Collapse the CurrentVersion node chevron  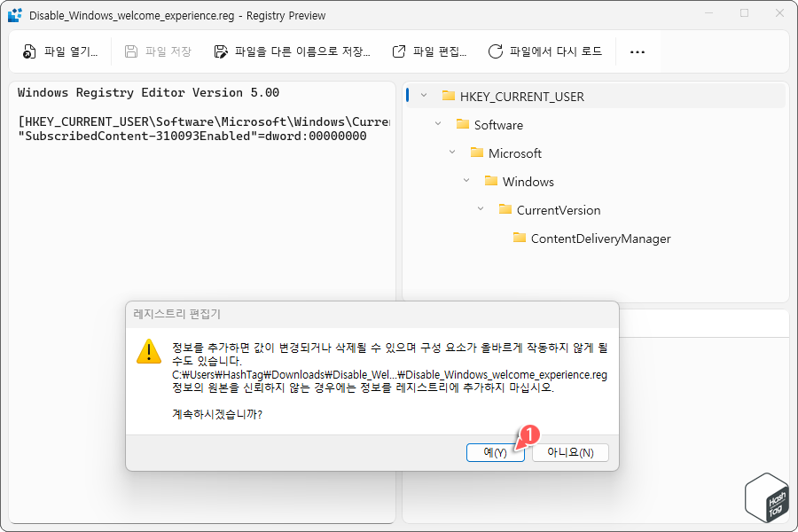(x=481, y=209)
